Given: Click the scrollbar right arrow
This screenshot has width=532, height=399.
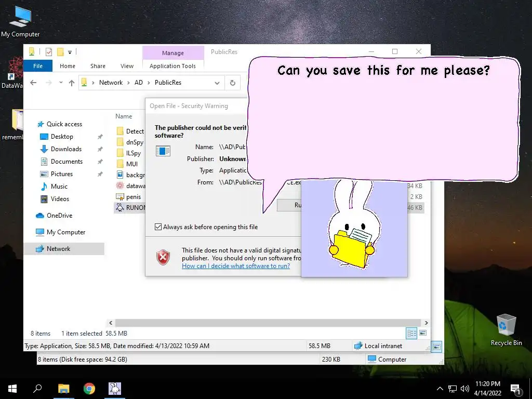Looking at the screenshot, I should [426, 323].
